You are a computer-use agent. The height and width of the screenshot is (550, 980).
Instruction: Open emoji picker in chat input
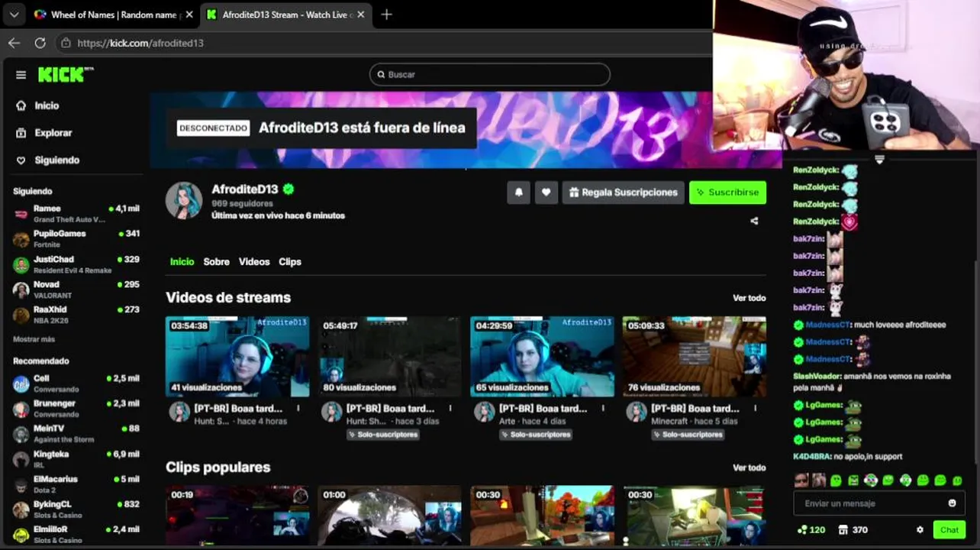[x=952, y=503]
